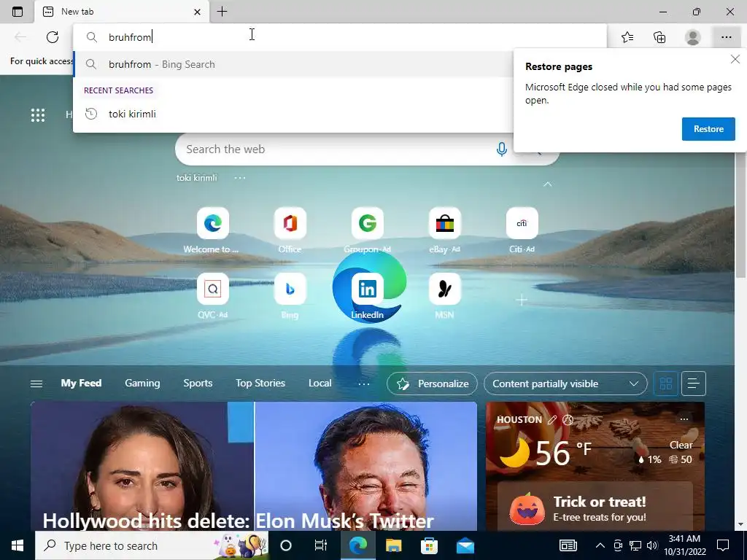Open volume control in system tray
Screen dimensions: 747x560
click(652, 545)
